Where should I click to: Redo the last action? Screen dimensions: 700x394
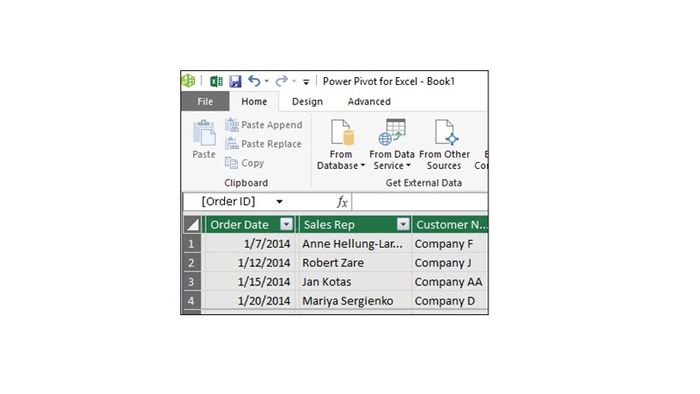281,81
